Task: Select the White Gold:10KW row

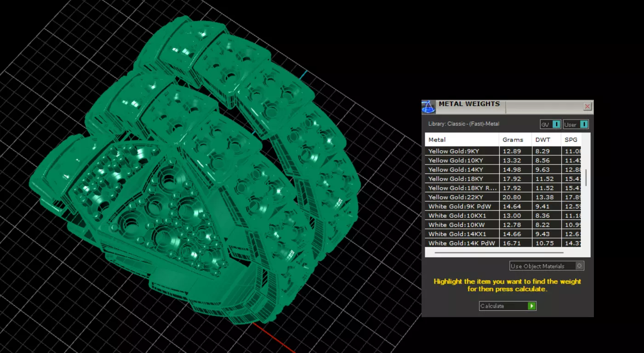Action: pos(503,225)
